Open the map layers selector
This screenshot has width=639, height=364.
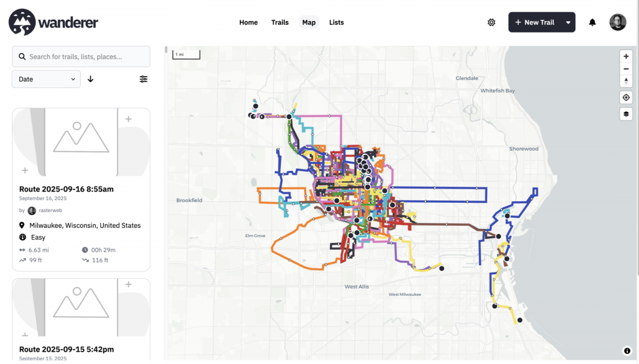tap(626, 114)
